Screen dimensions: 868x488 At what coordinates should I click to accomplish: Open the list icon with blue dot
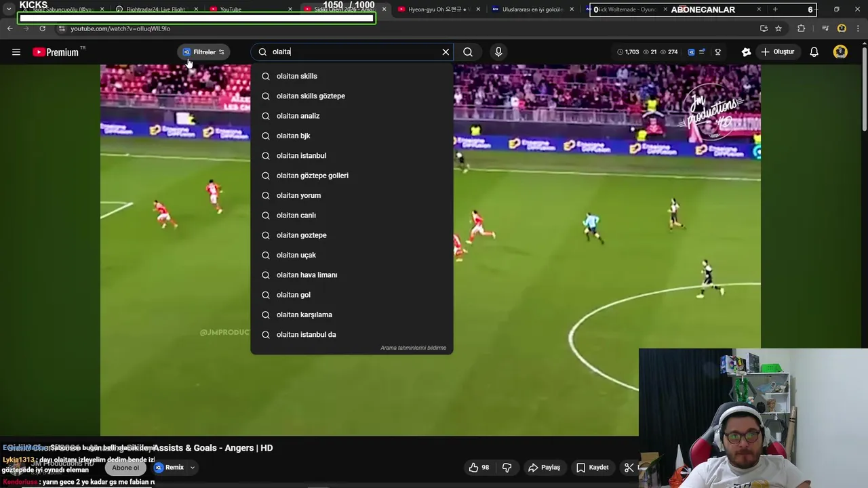tap(702, 52)
